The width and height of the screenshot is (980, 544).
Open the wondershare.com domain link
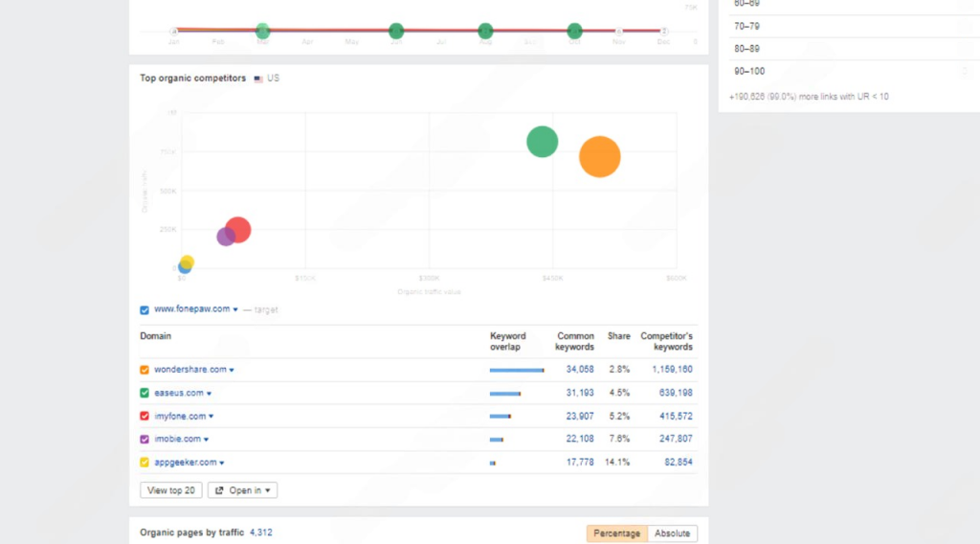pos(190,370)
